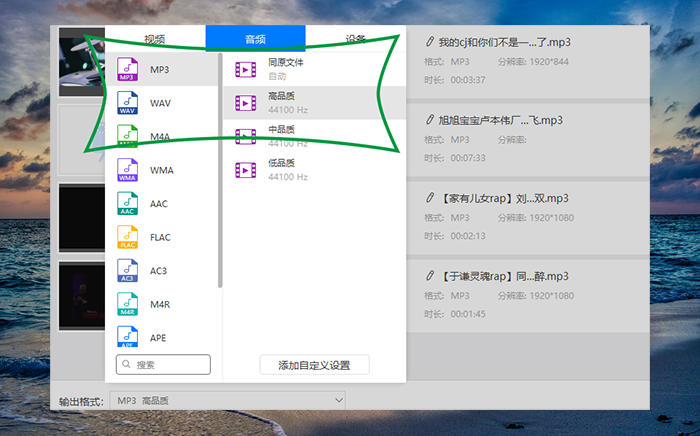Click the M4R format label
The height and width of the screenshot is (436, 700).
point(160,304)
